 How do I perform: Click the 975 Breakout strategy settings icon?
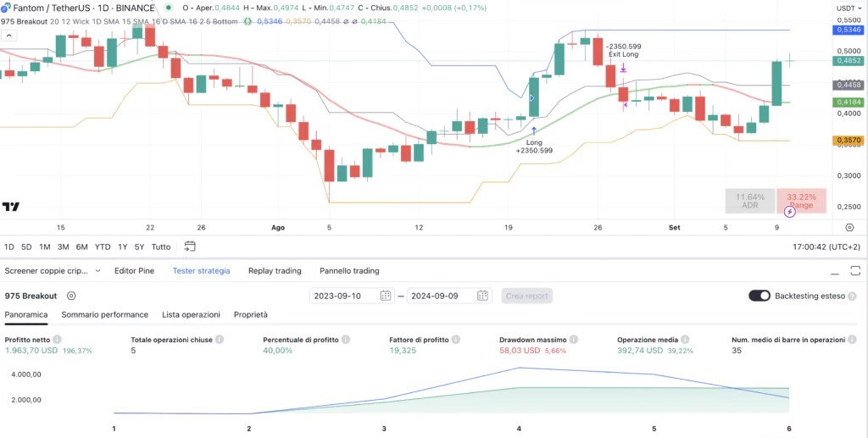70,296
